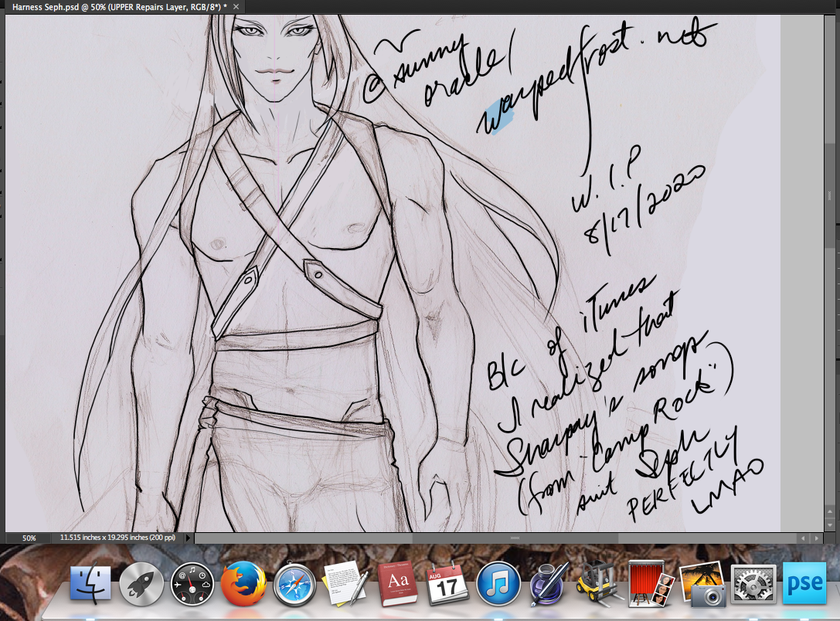The image size is (840, 621).
Task: Close the Harness Seph.psd document tab
Action: [235, 6]
